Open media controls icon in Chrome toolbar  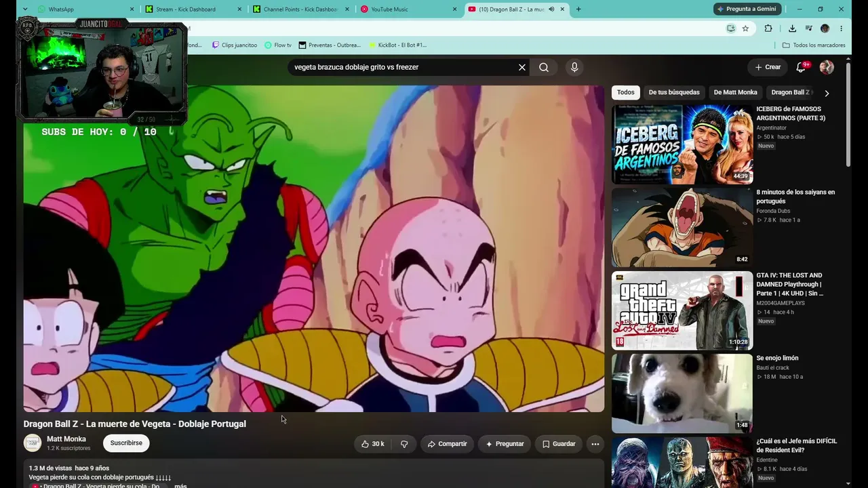(808, 28)
